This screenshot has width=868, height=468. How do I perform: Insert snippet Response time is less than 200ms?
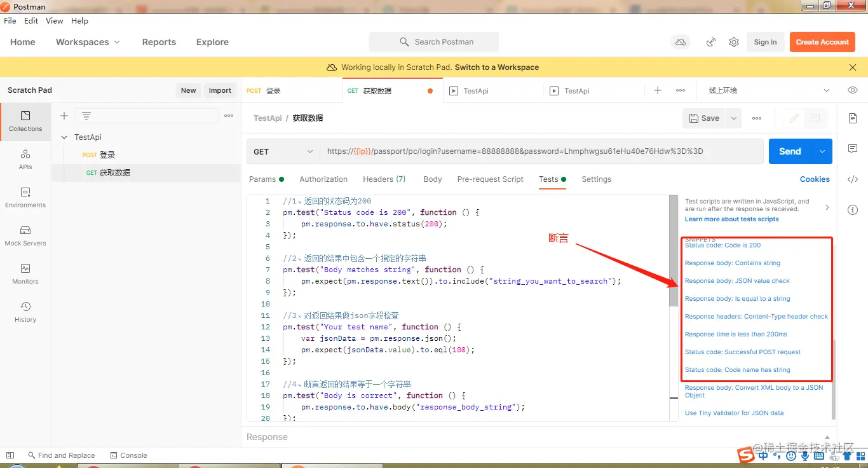point(736,334)
